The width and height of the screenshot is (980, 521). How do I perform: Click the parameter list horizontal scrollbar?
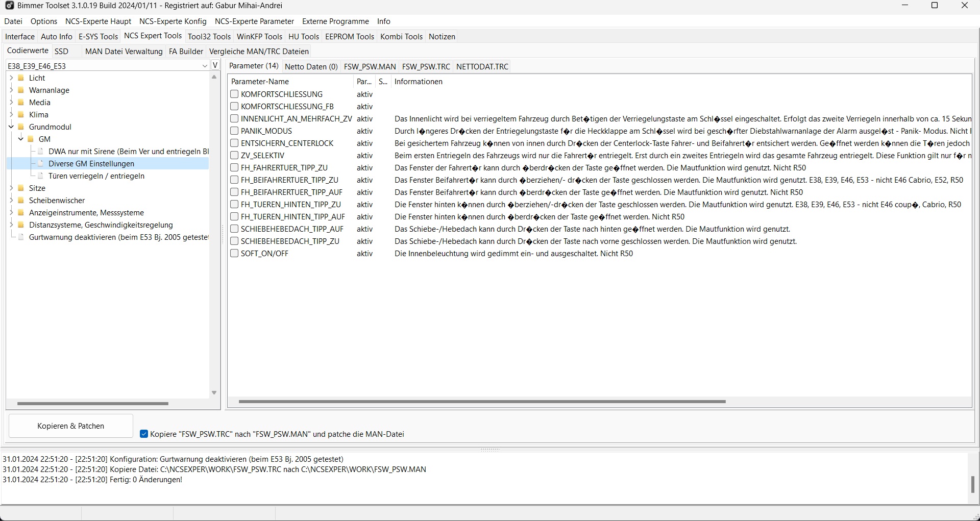[482, 402]
